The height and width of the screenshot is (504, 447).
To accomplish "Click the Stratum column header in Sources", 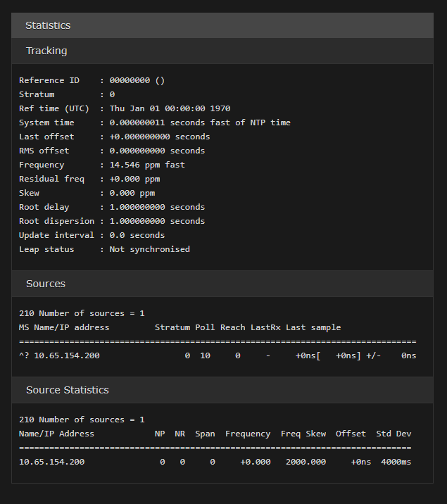I will [172, 327].
